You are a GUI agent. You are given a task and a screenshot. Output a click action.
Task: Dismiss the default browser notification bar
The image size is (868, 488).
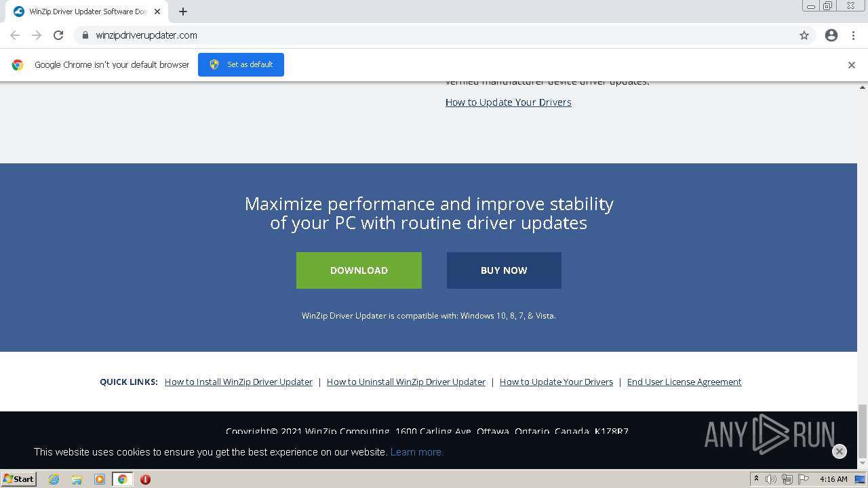point(852,65)
